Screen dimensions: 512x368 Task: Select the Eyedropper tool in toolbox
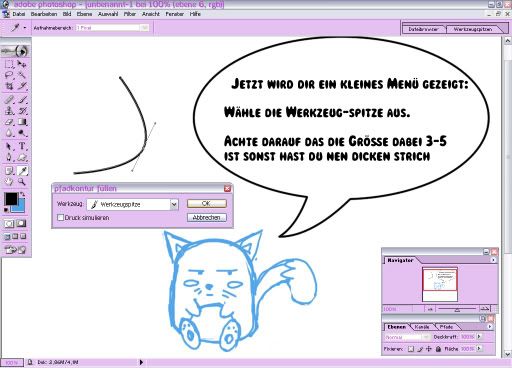[x=22, y=171]
